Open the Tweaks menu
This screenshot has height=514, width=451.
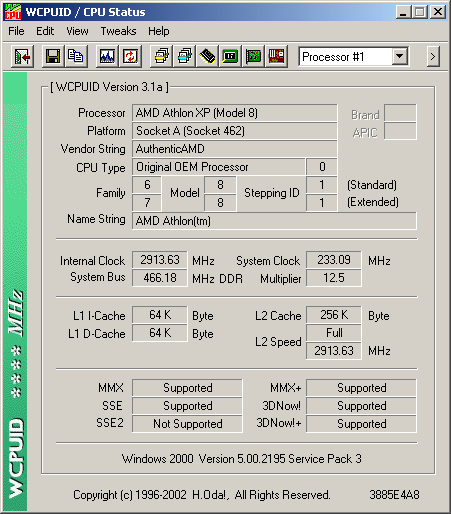pyautogui.click(x=118, y=31)
